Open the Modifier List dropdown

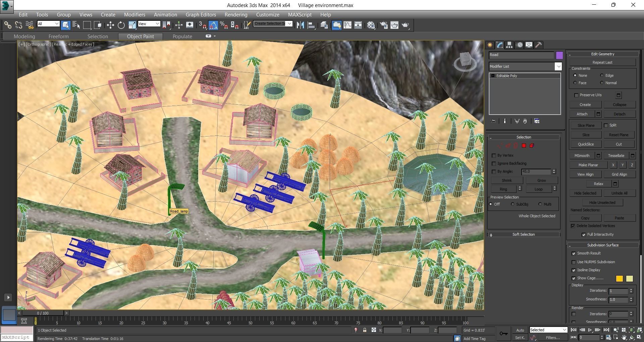pos(558,66)
